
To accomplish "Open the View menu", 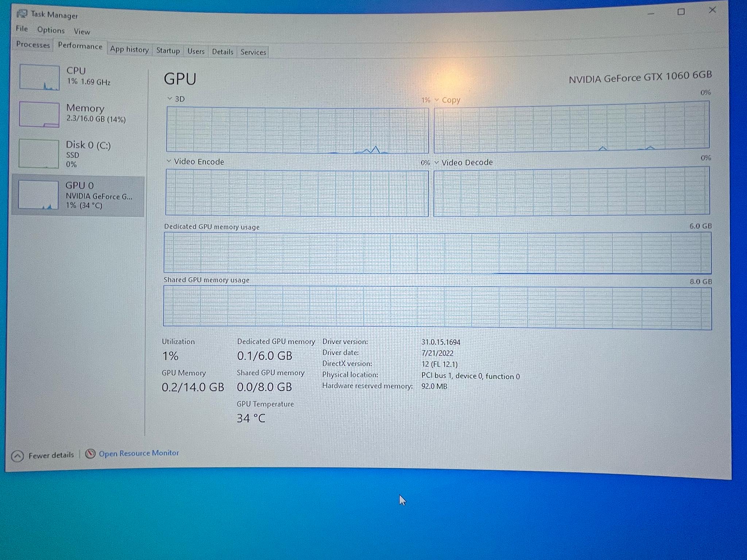I will coord(82,31).
